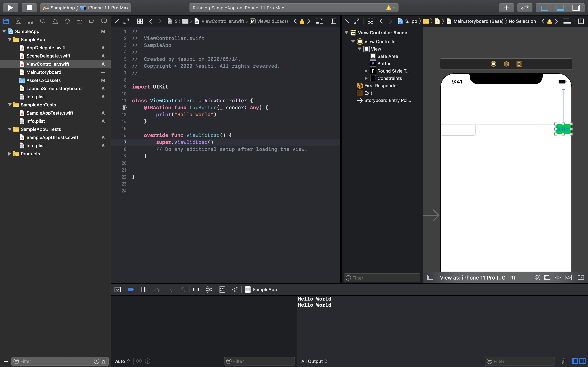Expand the Products folder

(10, 154)
